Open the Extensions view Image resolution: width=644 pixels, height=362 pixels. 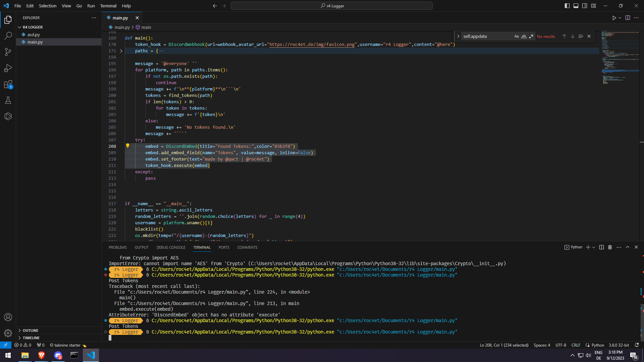8,84
